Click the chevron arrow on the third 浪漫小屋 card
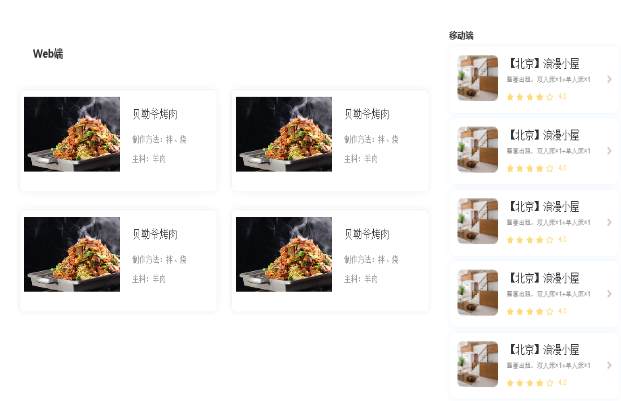Screen dimensions: 621x401 609,222
